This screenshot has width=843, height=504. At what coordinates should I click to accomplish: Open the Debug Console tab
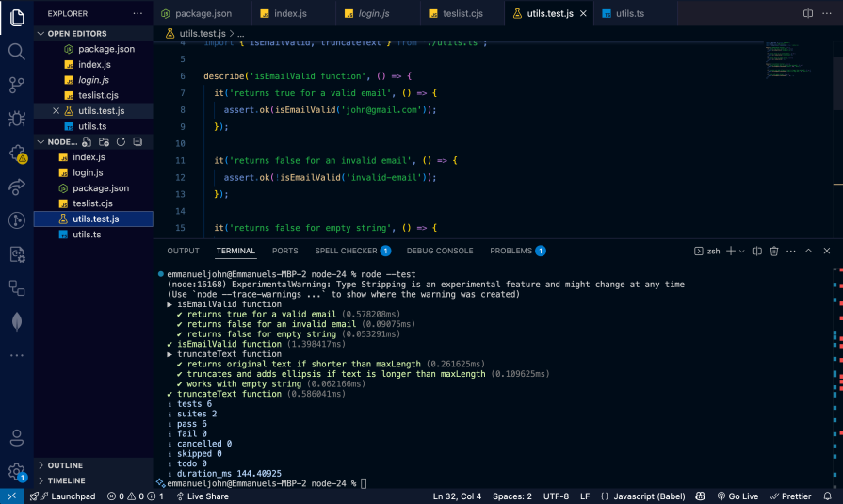[440, 251]
